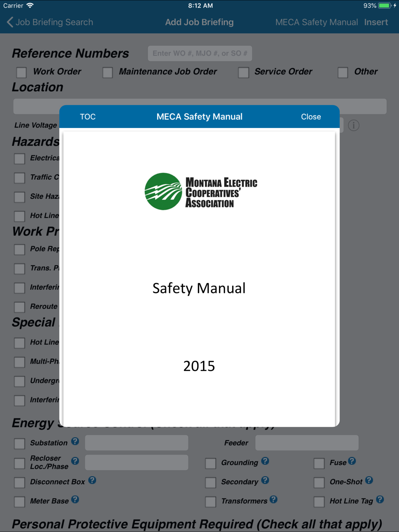
Task: Tap the battery indicator in status bar
Action: tap(385, 6)
